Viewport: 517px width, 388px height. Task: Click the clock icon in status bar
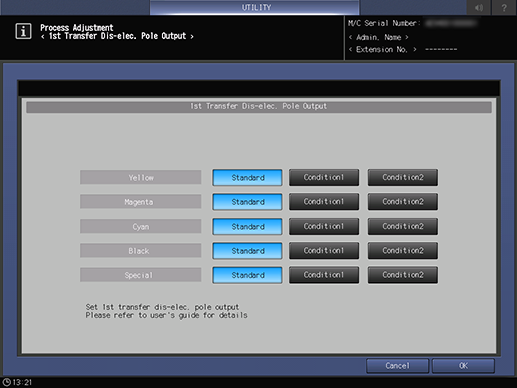(6, 382)
